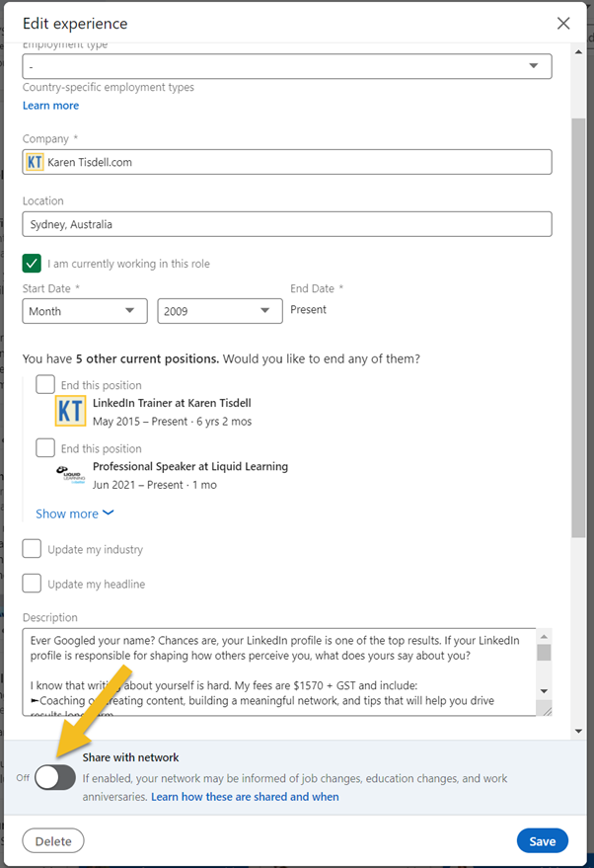Click LinkedIn Trainer at Karen Tisdell text
Screen dimensions: 594x868
(x=172, y=403)
